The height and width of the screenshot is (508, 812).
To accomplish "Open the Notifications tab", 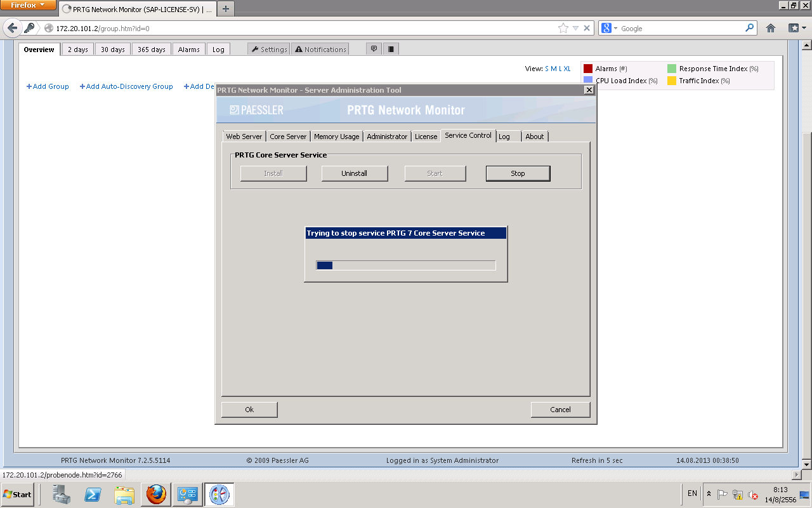I will click(x=320, y=50).
